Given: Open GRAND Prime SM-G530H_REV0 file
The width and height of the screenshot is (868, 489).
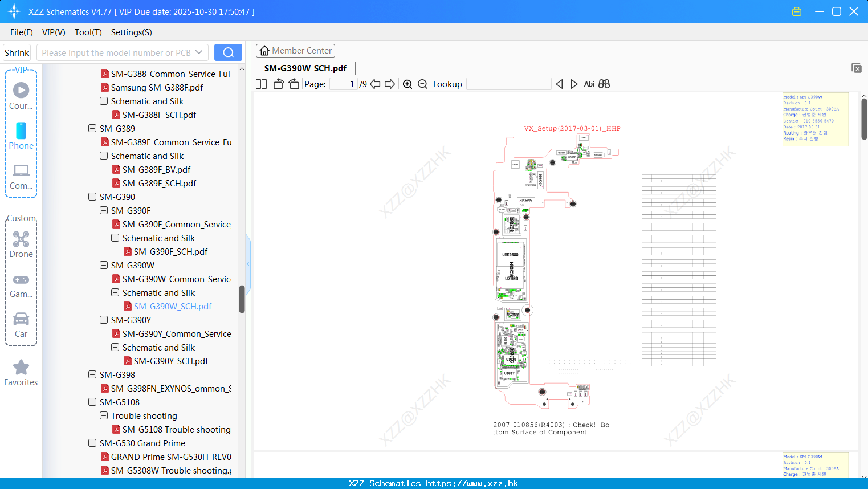Looking at the screenshot, I should [x=171, y=457].
